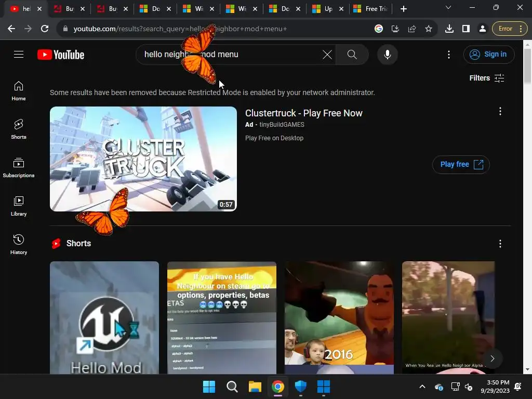Viewport: 532px width, 399px height.
Task: Open the steam betas short thumbnail
Action: click(x=221, y=317)
